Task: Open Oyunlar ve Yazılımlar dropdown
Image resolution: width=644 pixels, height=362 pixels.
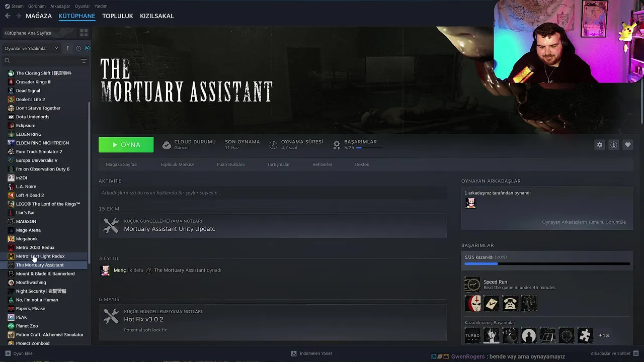Action: (x=31, y=48)
